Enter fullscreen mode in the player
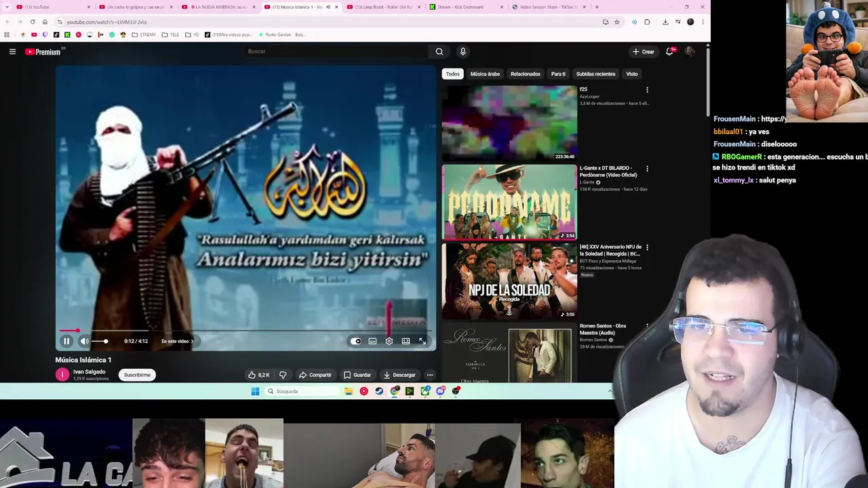Image resolution: width=868 pixels, height=488 pixels. tap(422, 341)
